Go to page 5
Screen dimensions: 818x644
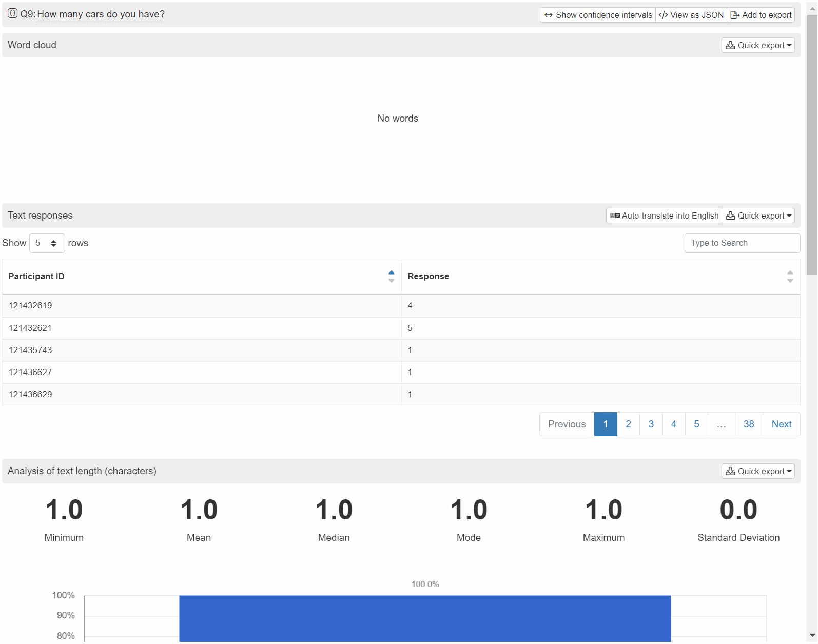tap(696, 424)
